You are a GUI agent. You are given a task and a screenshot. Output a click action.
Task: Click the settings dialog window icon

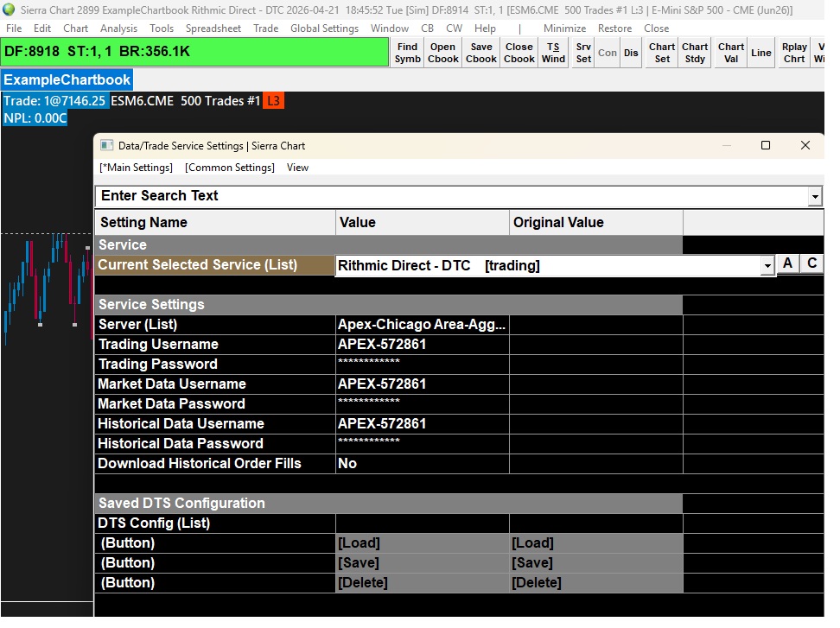(106, 146)
